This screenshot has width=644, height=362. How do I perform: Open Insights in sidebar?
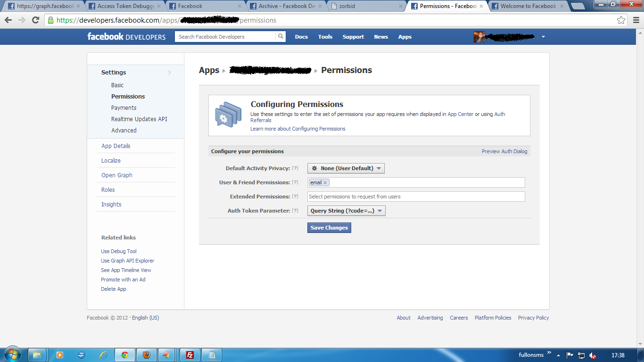111,205
